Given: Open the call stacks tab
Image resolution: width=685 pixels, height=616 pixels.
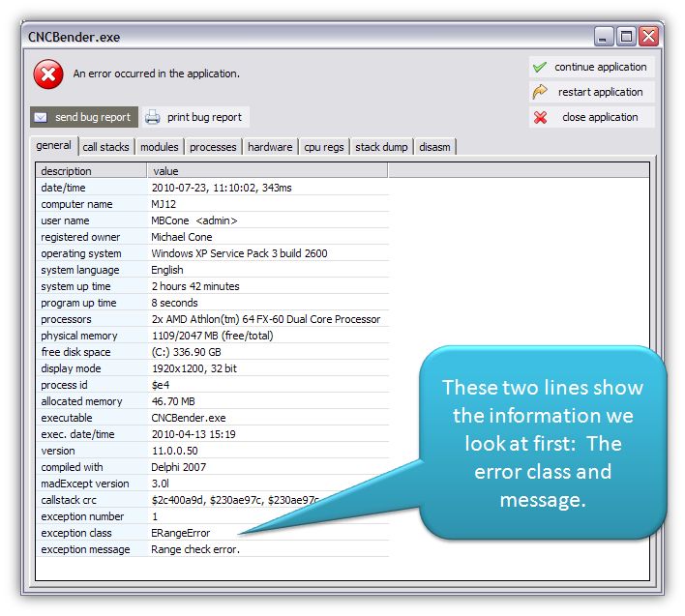Looking at the screenshot, I should (x=105, y=147).
